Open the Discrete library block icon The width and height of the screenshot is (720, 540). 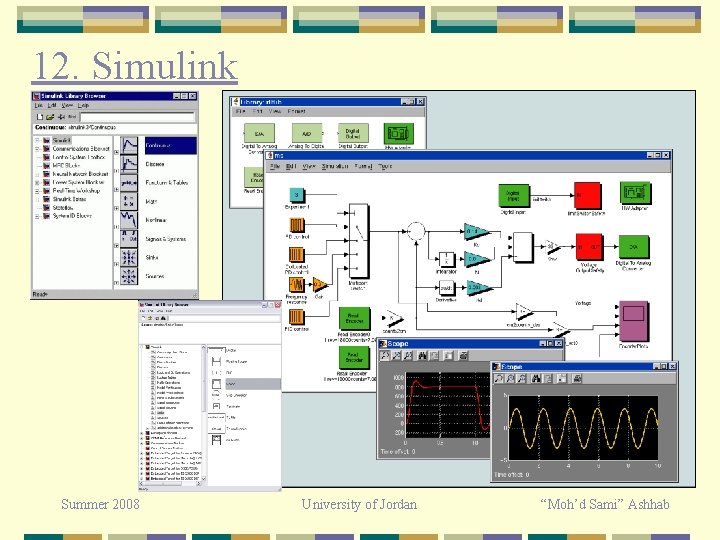129,164
